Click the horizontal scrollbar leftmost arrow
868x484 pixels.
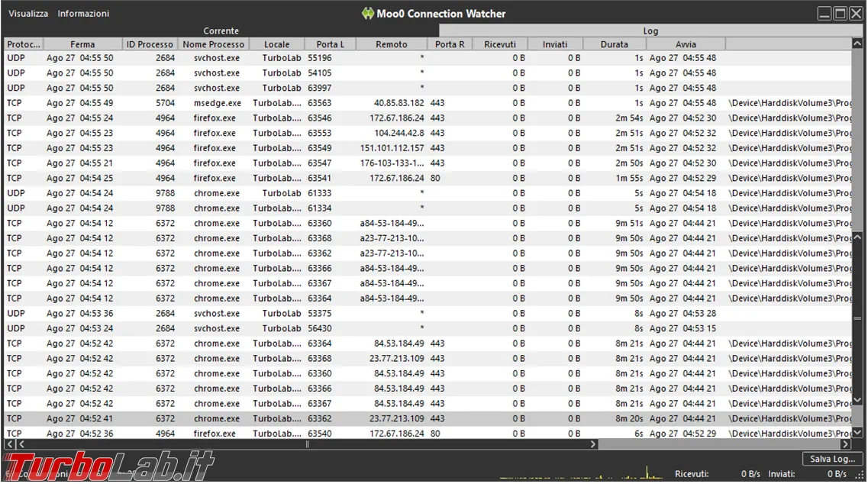coord(9,444)
